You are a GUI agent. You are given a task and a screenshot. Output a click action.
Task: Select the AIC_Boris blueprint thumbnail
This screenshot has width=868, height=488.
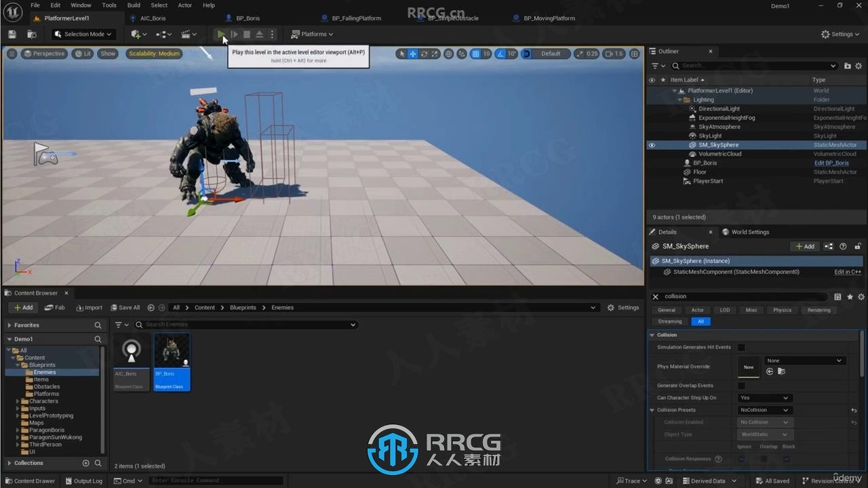132,362
